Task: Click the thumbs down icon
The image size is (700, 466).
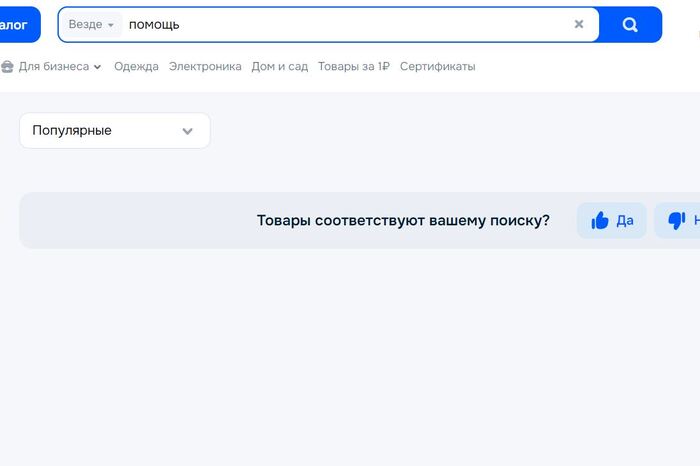Action: click(x=676, y=221)
